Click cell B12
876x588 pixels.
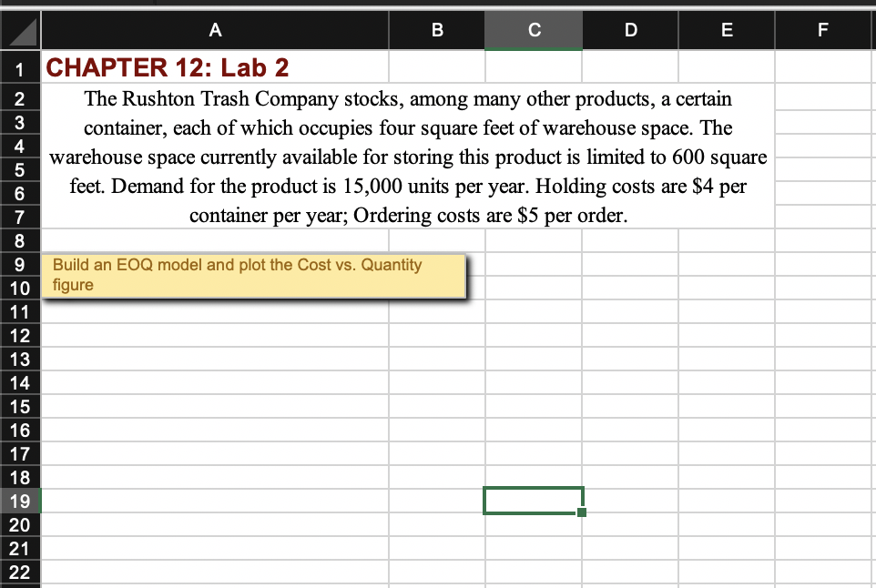click(437, 335)
